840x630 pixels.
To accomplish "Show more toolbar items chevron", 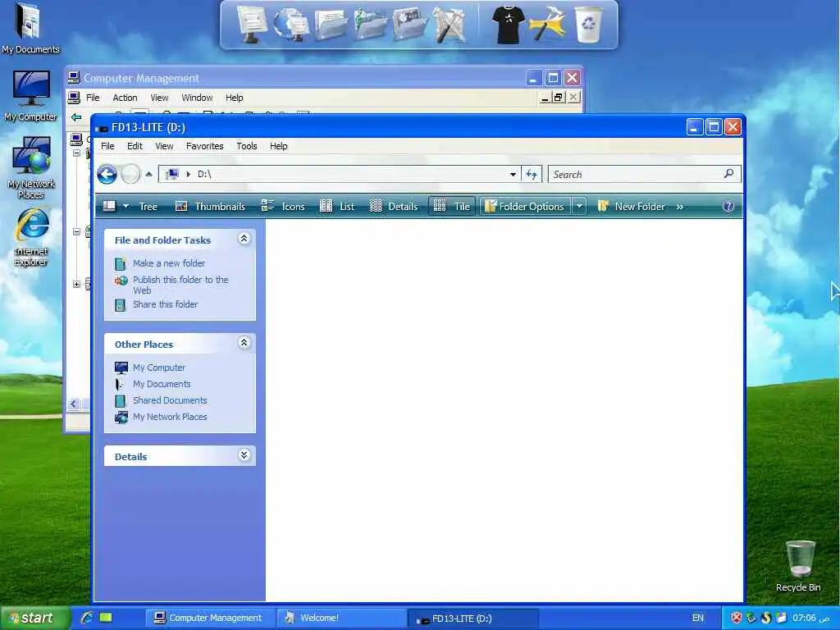I will tap(680, 207).
